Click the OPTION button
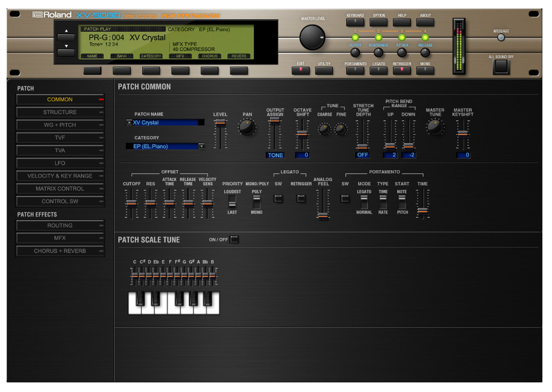Image resolution: width=552 pixels, height=392 pixels. pyautogui.click(x=379, y=23)
